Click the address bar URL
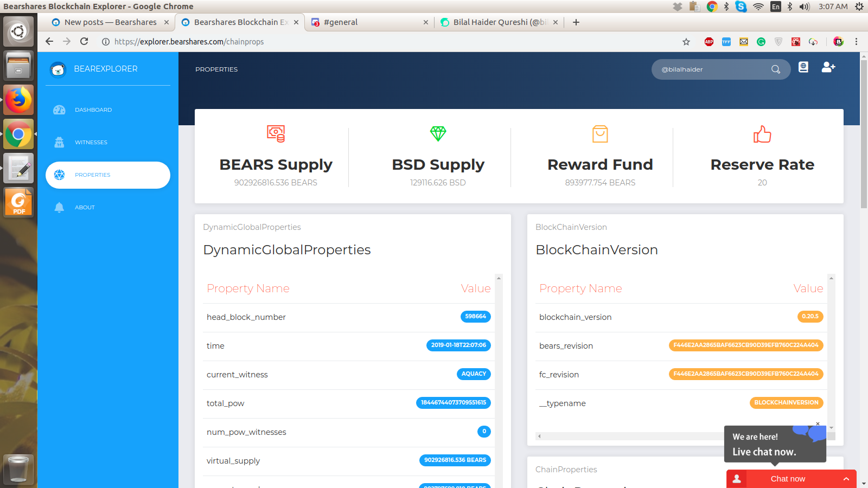 pyautogui.click(x=189, y=42)
